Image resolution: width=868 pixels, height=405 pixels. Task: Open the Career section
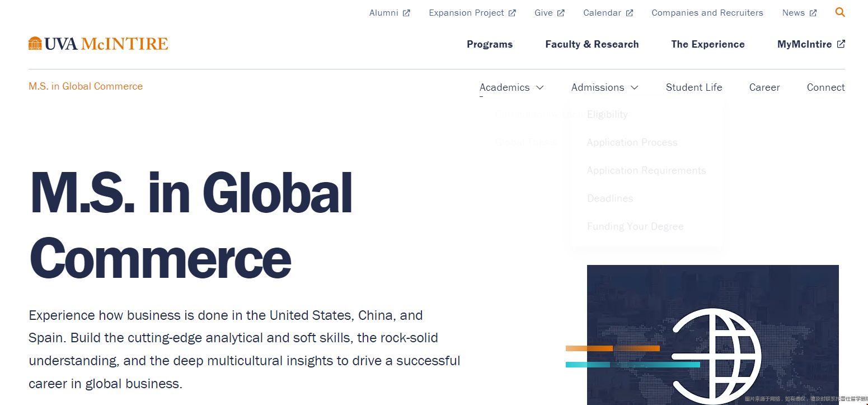click(x=764, y=87)
